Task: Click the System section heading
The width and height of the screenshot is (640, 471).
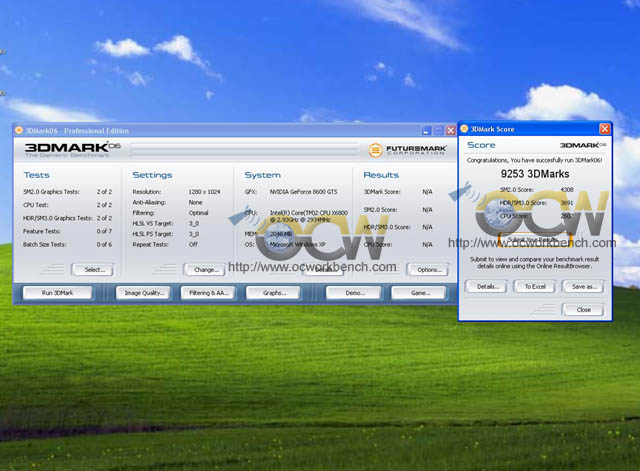Action: 262,175
